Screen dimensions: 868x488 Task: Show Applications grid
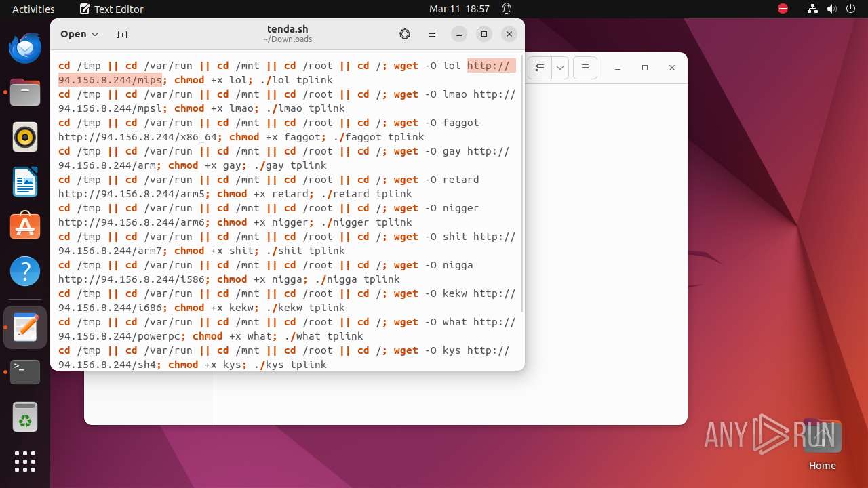point(25,462)
